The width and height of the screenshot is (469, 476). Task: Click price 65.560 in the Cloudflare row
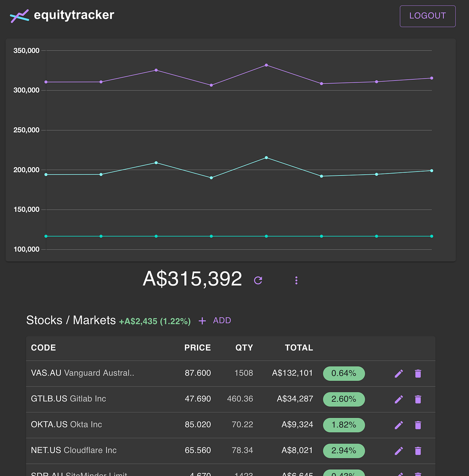(x=198, y=451)
